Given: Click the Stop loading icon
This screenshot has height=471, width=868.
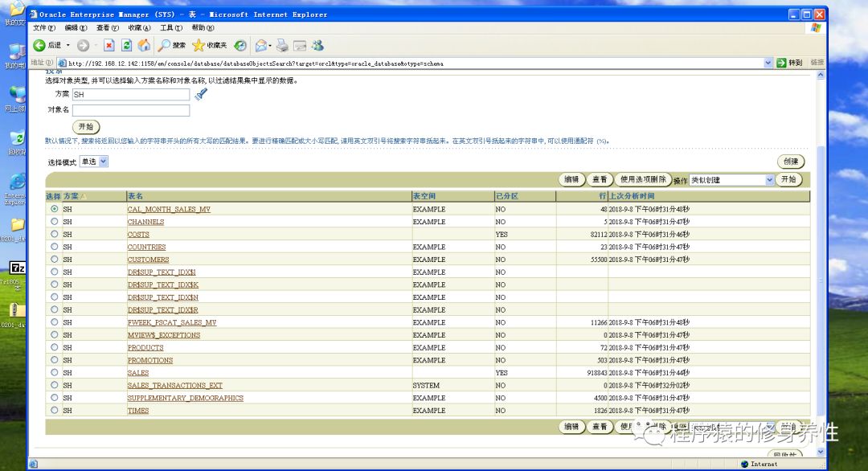Looking at the screenshot, I should click(108, 45).
